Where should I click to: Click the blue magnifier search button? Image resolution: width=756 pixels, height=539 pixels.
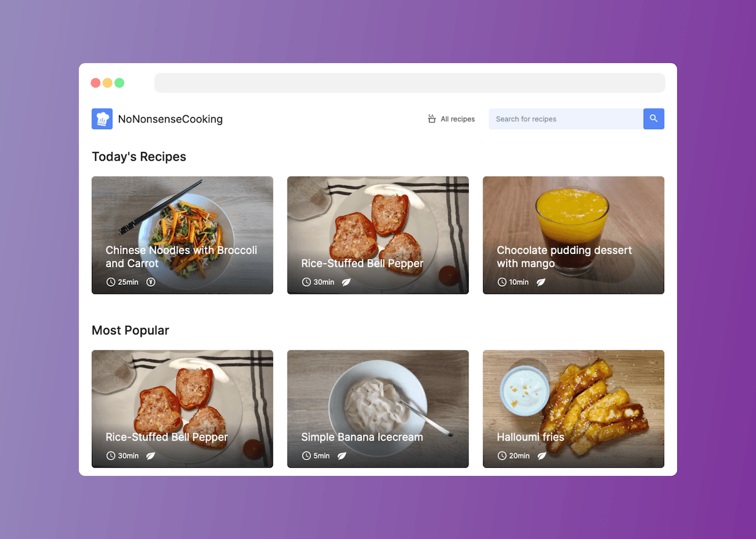pyautogui.click(x=653, y=119)
